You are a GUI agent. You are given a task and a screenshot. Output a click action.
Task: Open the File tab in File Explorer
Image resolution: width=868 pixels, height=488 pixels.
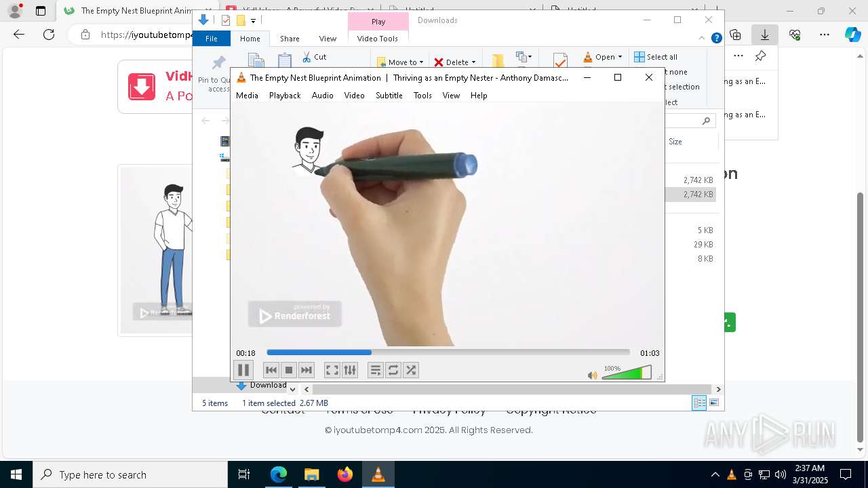coord(212,39)
